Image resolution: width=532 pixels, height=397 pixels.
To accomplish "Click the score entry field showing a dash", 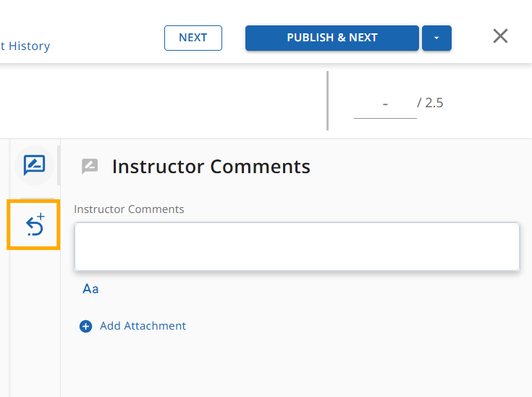I will (x=385, y=104).
